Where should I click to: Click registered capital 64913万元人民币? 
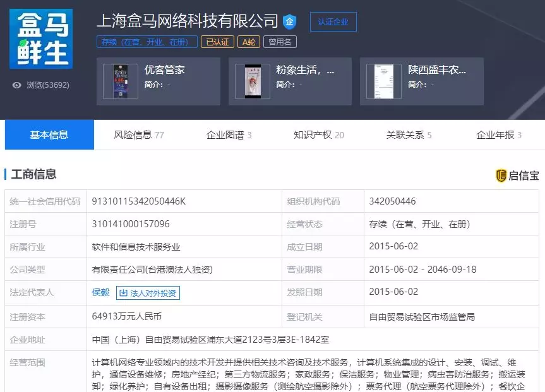[x=127, y=316]
